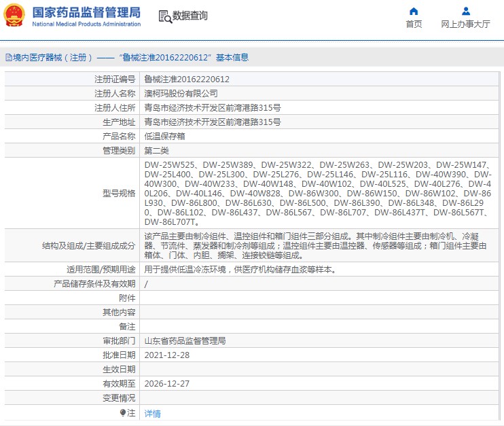The width and height of the screenshot is (504, 426).
Task: Select the registration number 鲁械注准20162220612 cell
Action: [x=319, y=79]
